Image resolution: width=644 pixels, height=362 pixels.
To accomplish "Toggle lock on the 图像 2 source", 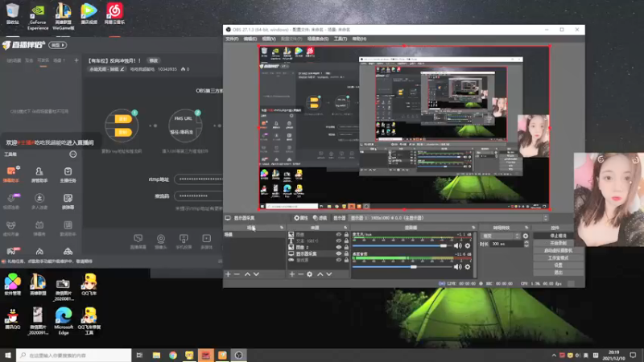I will click(x=346, y=247).
